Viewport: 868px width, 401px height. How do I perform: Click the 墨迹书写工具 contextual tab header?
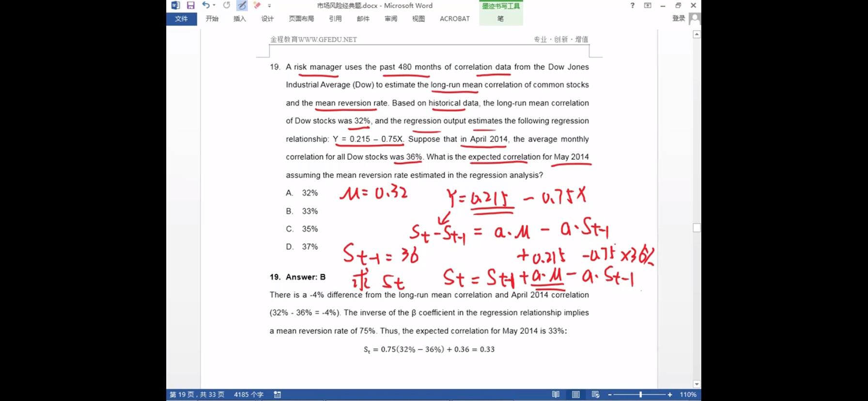tap(501, 6)
